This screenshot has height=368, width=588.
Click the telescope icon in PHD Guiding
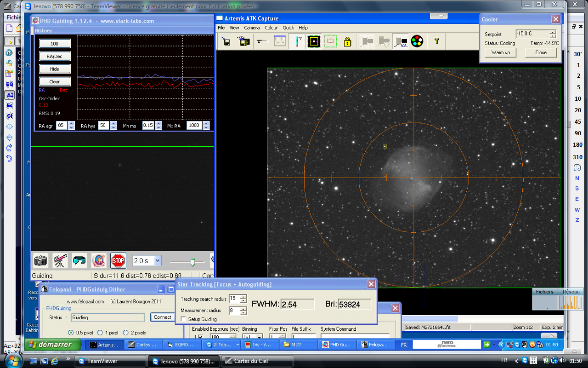tap(60, 261)
